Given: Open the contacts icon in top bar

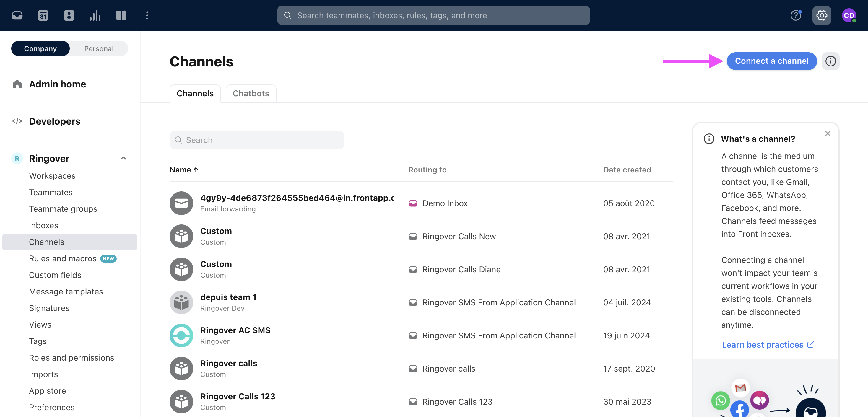Looking at the screenshot, I should 69,15.
